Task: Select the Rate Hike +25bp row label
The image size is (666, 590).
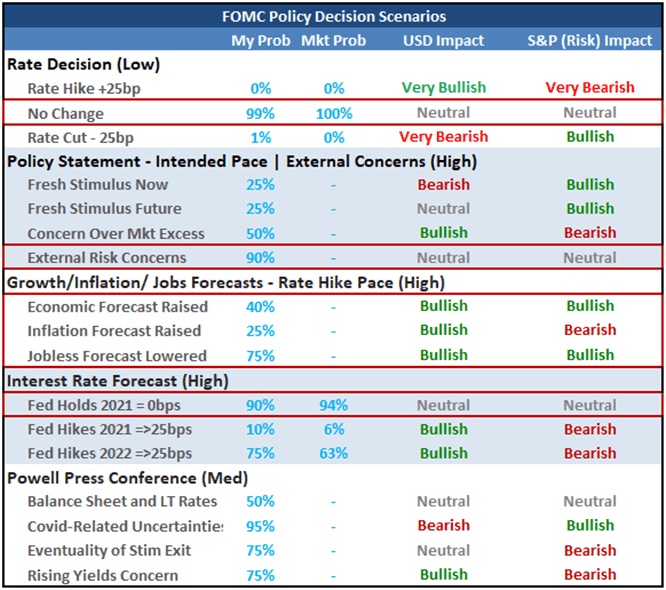Action: click(84, 89)
